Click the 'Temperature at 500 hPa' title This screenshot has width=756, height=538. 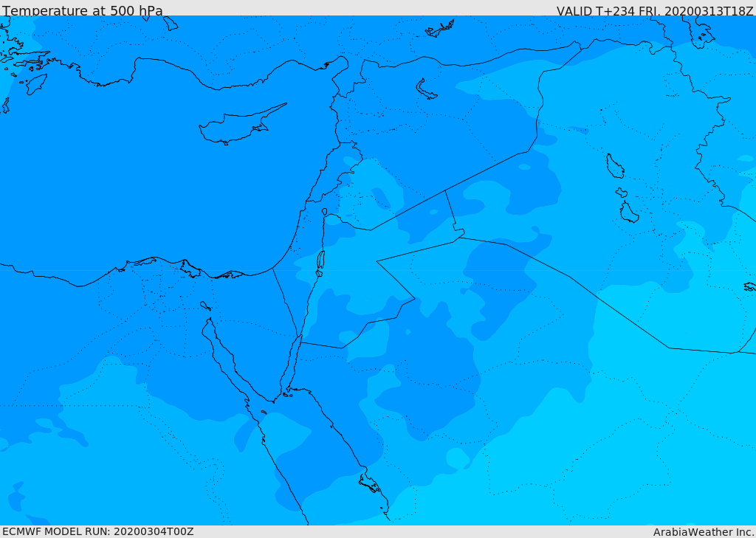coord(83,10)
